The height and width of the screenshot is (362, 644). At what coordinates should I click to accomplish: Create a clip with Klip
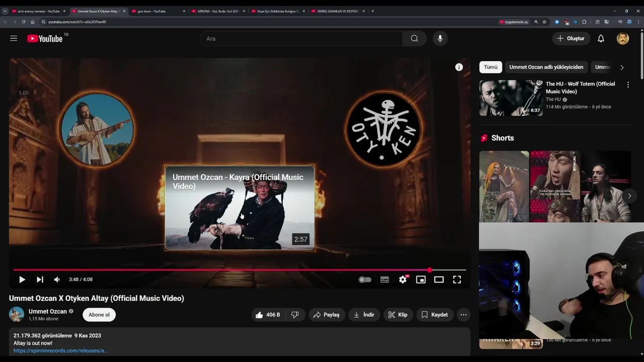coord(397,315)
